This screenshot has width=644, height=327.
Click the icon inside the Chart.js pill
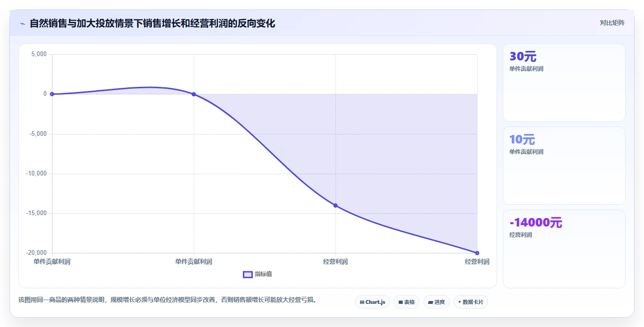point(362,302)
